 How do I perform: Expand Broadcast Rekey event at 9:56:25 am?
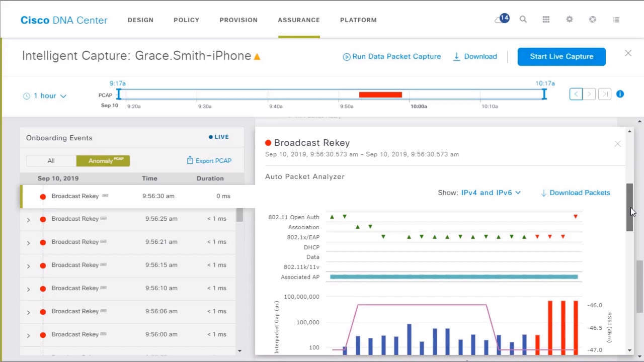point(28,220)
